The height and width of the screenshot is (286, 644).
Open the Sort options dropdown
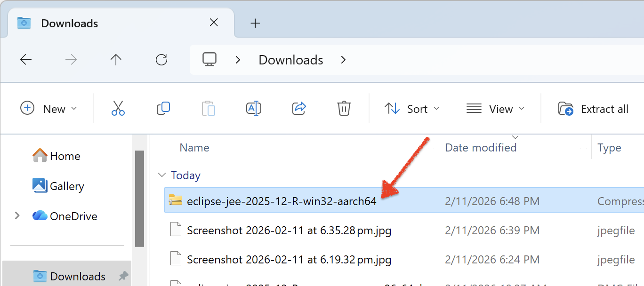(x=412, y=108)
